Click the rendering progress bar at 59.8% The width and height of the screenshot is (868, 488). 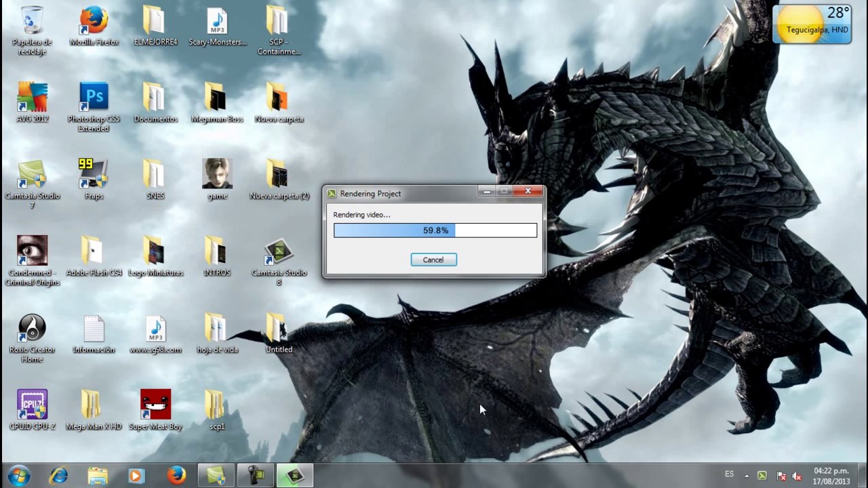(x=435, y=230)
